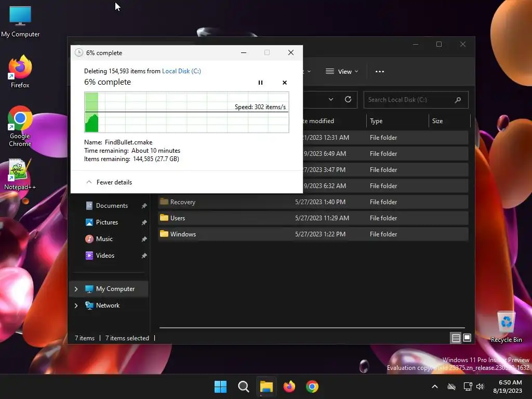Open the Recycle Bin on desktop
532x399 pixels.
506,327
